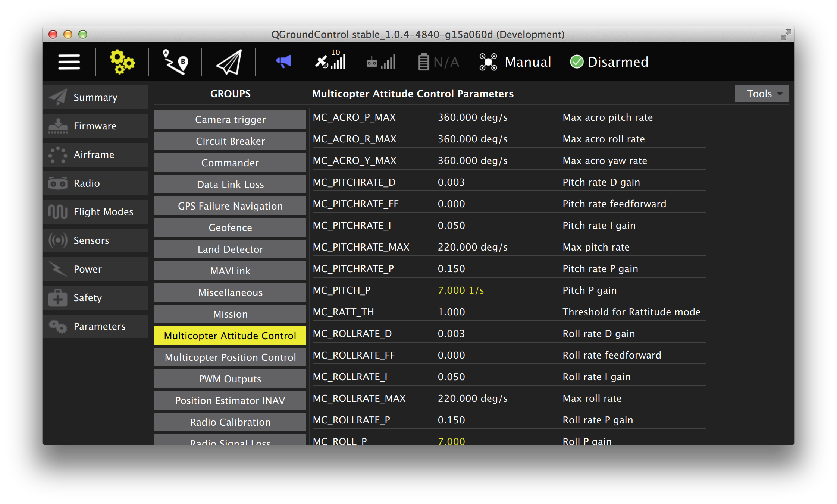Click the yellow gears setup icon
Screen dimensions: 837x504
tap(122, 62)
